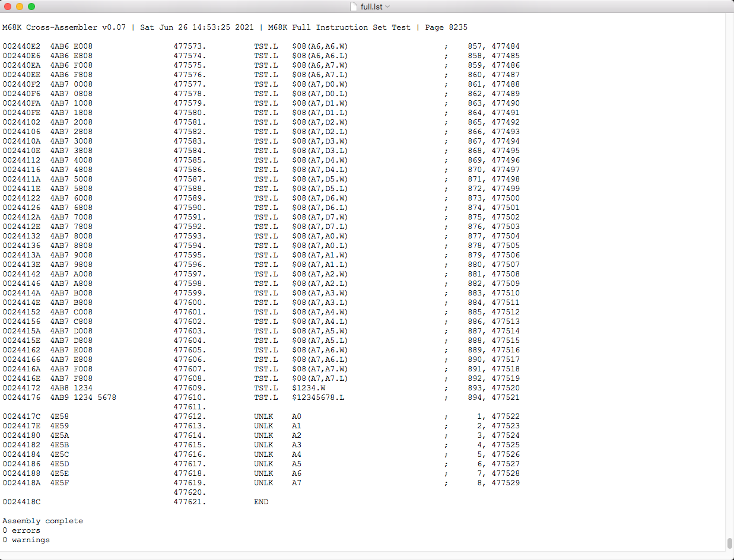This screenshot has height=560, width=734.
Task: Click the full.lst document icon in title bar
Action: (x=354, y=7)
